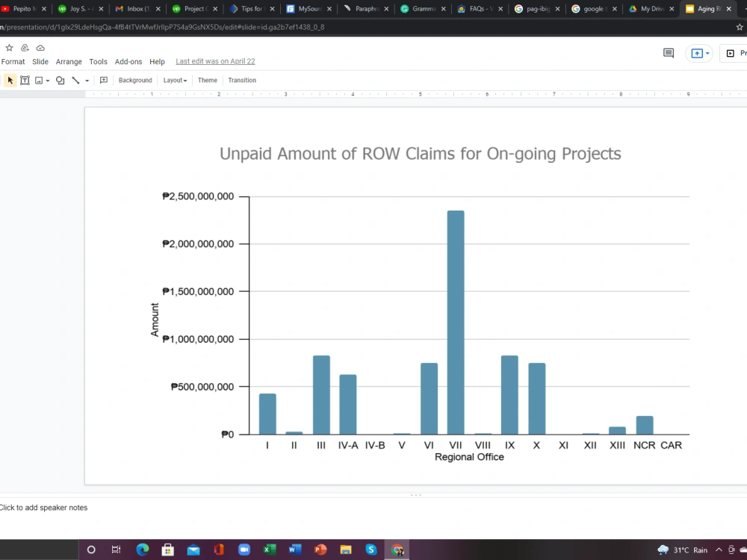Open Task View on taskbar
Viewport: 747px width, 560px height.
[x=116, y=550]
